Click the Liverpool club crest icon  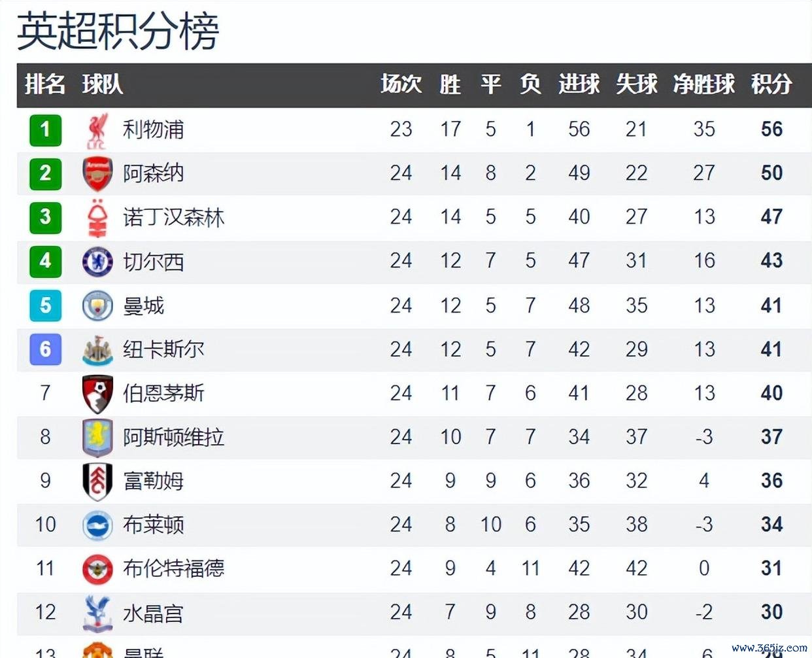pyautogui.click(x=97, y=130)
